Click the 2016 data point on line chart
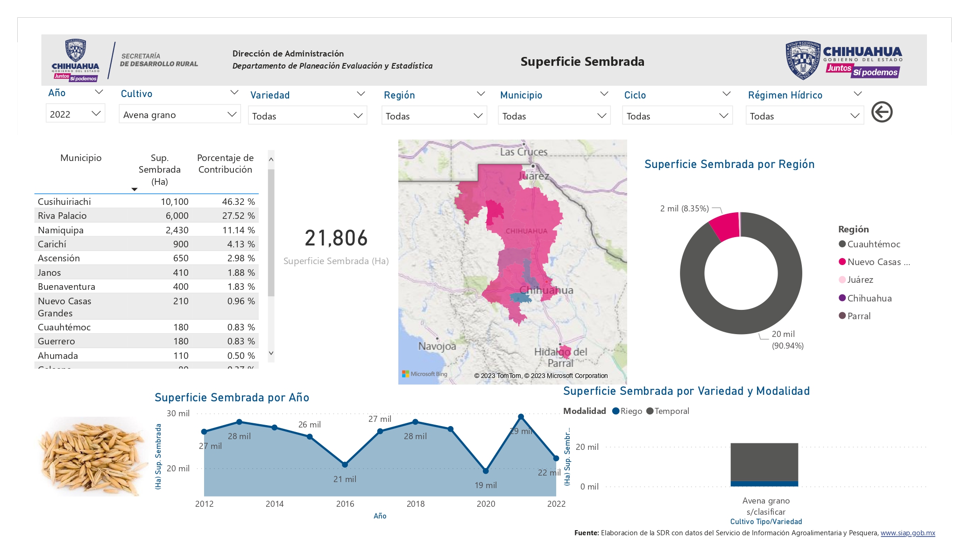 click(x=345, y=465)
